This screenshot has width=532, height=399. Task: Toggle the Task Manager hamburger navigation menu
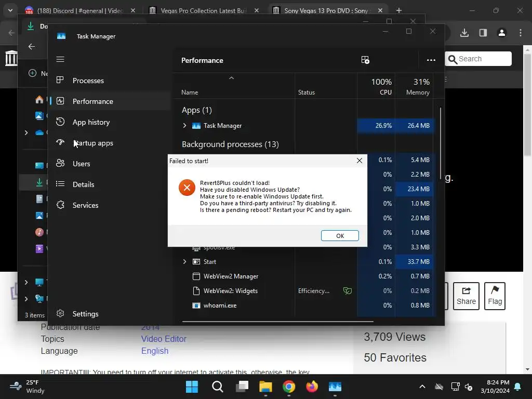(x=60, y=59)
